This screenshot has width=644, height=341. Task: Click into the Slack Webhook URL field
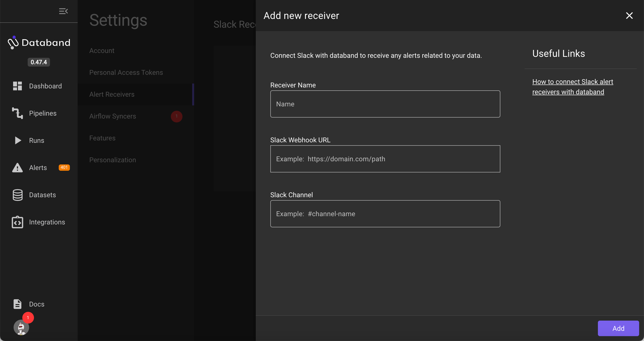385,159
